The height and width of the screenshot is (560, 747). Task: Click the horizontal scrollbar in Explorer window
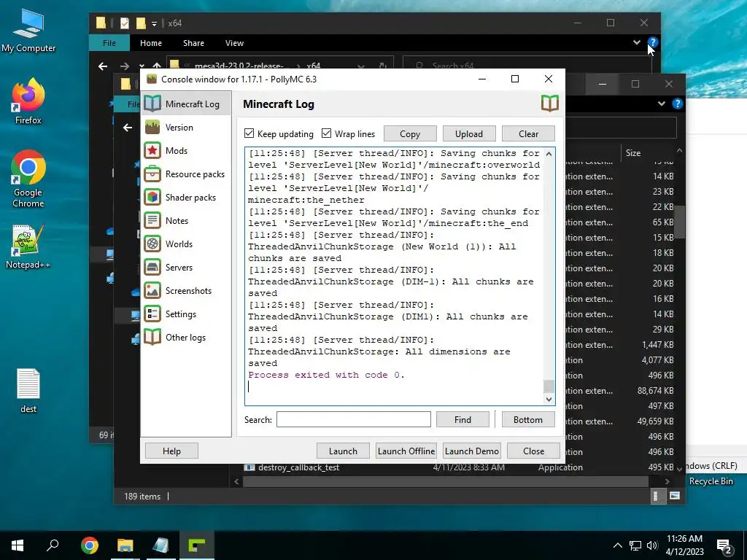tap(446, 481)
